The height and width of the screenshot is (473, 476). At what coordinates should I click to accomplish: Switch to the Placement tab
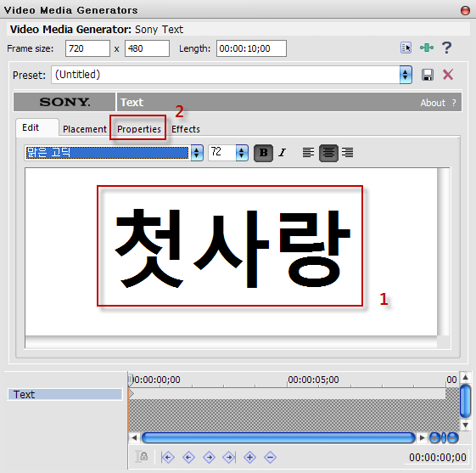[85, 129]
